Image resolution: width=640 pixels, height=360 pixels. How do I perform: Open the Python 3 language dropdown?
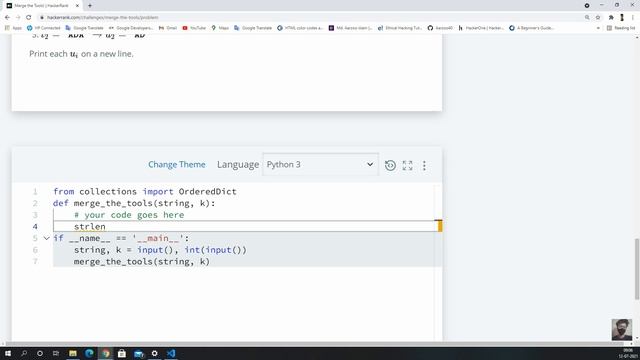click(320, 164)
